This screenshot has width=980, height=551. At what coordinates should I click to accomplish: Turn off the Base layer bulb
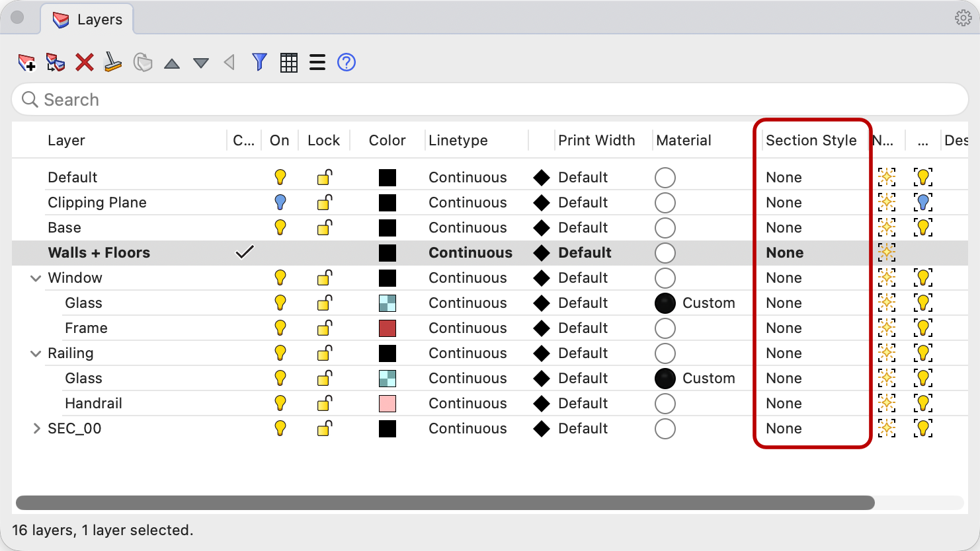coord(280,227)
